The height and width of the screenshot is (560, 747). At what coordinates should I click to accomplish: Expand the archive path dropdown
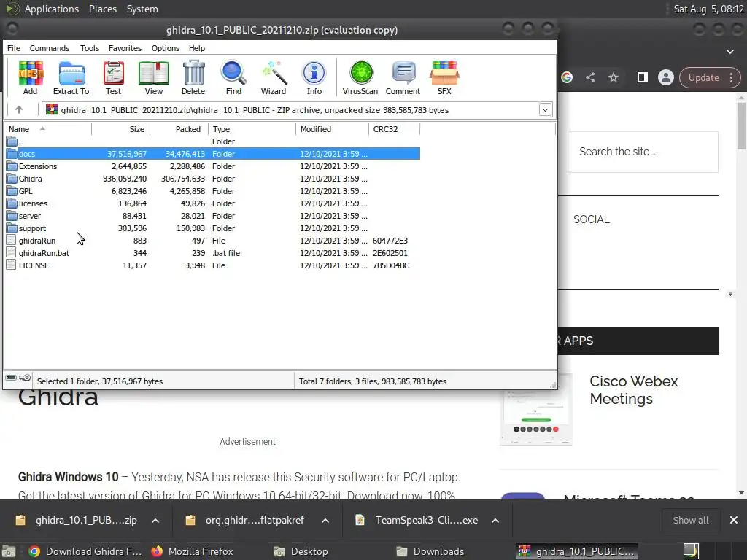point(545,110)
